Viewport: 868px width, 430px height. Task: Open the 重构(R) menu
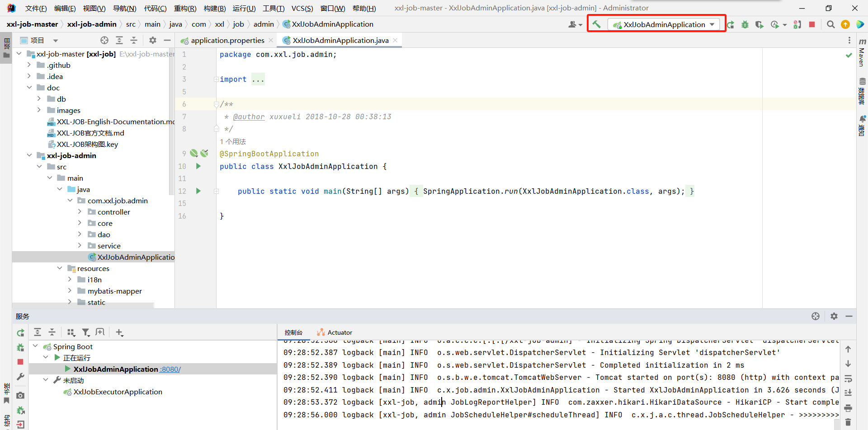click(x=185, y=8)
